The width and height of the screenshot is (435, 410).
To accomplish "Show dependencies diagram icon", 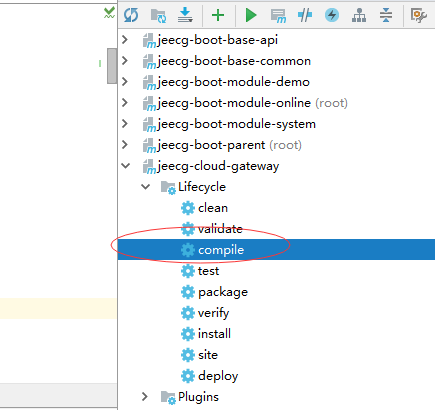I will 359,15.
